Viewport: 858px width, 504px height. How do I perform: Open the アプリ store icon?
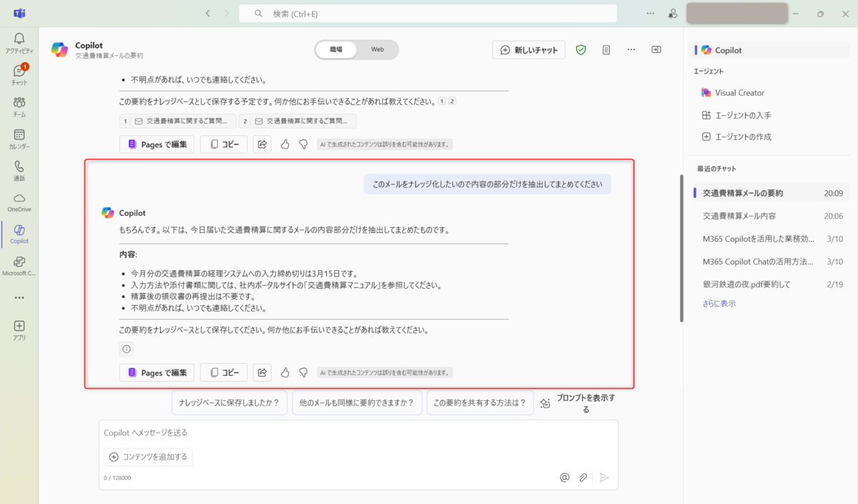[19, 330]
